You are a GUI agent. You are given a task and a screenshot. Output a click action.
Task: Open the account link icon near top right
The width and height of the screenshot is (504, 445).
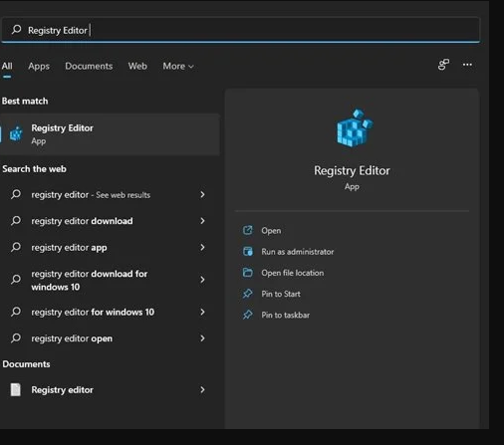tap(443, 65)
